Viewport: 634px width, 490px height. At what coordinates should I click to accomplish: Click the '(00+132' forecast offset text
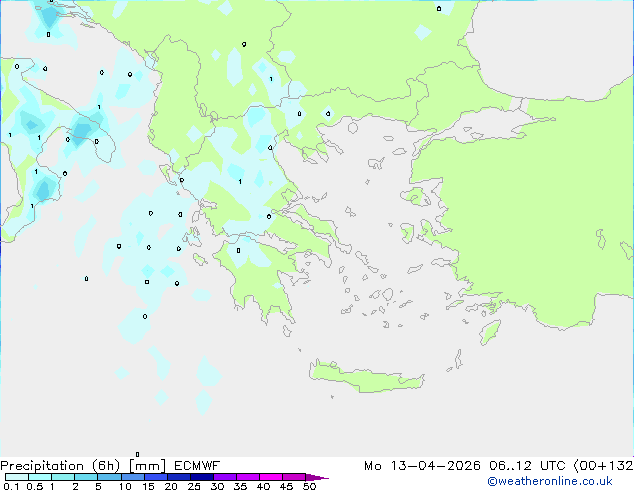603,466
